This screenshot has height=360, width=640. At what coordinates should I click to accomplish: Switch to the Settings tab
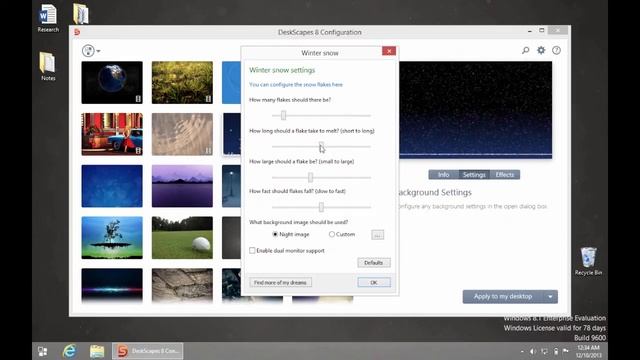(474, 175)
